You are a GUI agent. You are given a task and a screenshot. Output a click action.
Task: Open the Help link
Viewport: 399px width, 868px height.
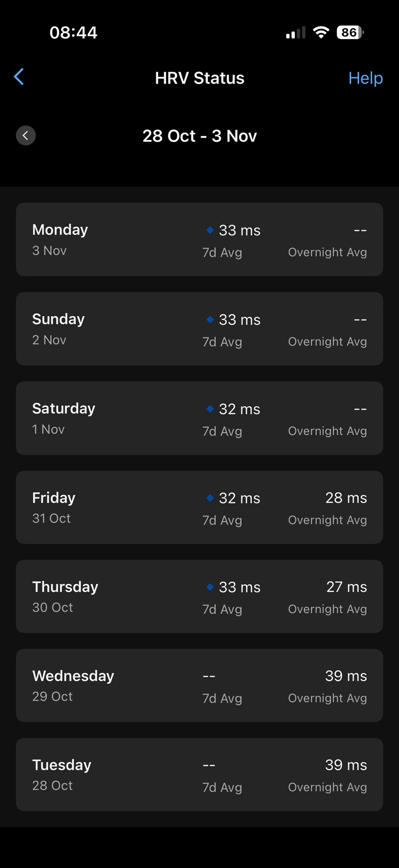pos(365,78)
